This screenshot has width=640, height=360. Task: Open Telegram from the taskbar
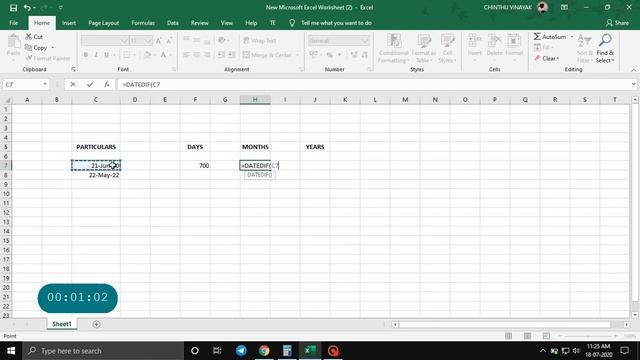241,351
